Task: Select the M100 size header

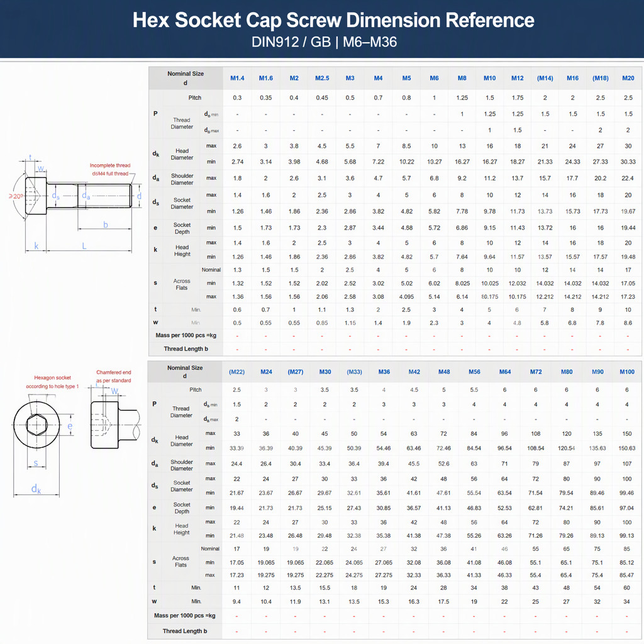Action: (627, 372)
